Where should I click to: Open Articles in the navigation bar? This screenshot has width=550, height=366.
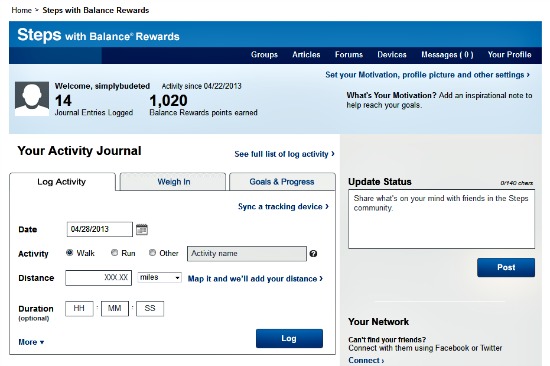[306, 55]
